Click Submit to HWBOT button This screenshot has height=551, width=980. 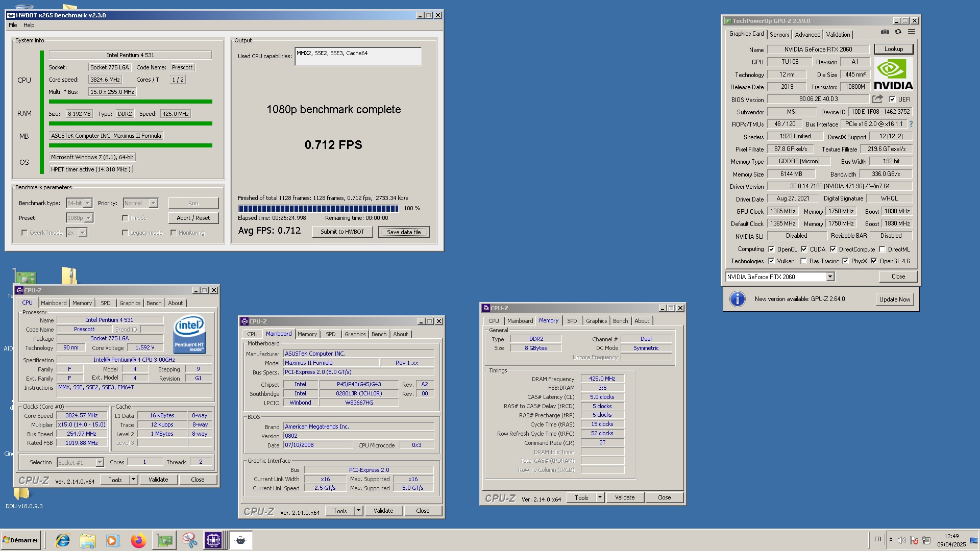tap(342, 232)
